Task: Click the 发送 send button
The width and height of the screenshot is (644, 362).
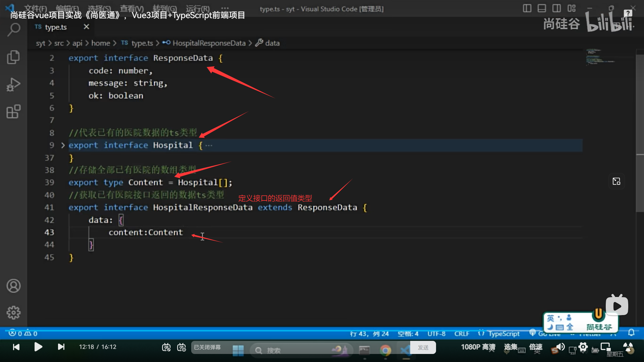Action: (x=423, y=348)
